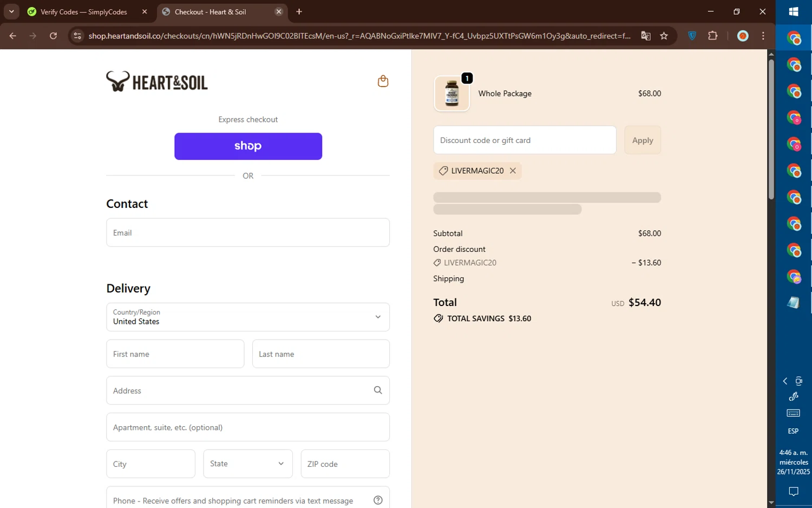Click the Delivery section heading
812x508 pixels.
[x=128, y=289]
